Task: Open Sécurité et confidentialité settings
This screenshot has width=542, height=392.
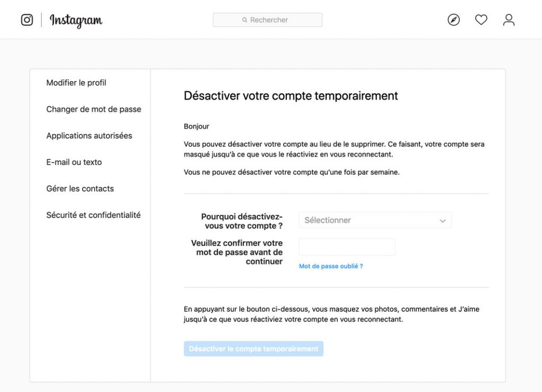Action: [93, 215]
